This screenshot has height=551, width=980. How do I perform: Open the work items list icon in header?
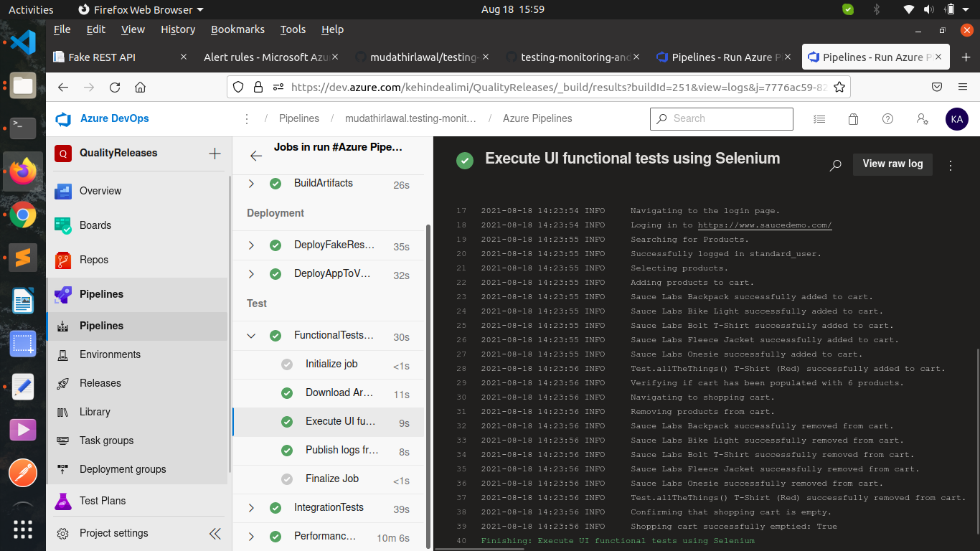pyautogui.click(x=819, y=119)
